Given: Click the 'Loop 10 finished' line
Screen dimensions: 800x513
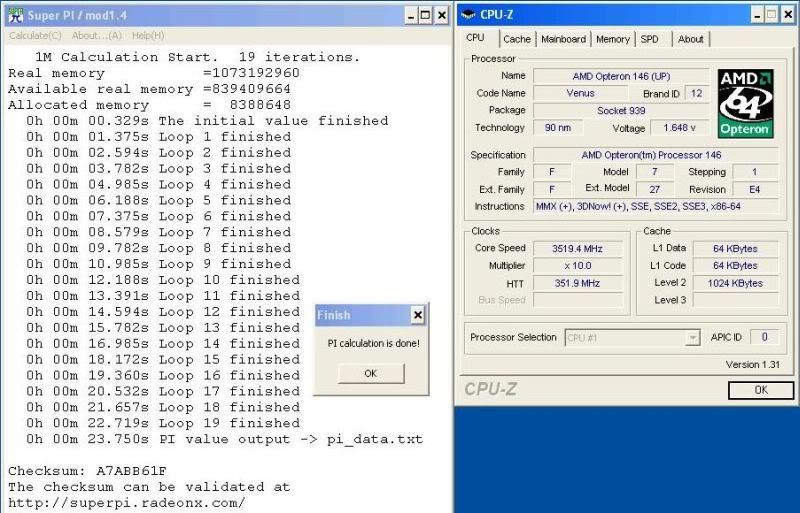Looking at the screenshot, I should (163, 280).
